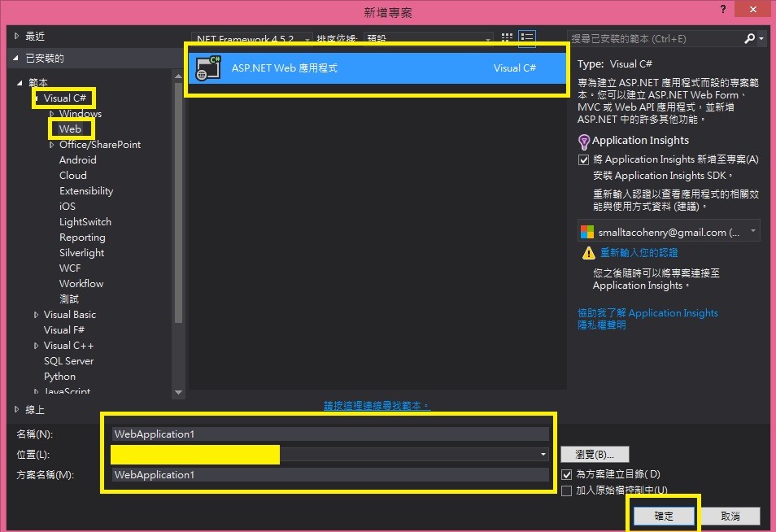Select the Workflow category
The height and width of the screenshot is (532, 776).
[81, 284]
